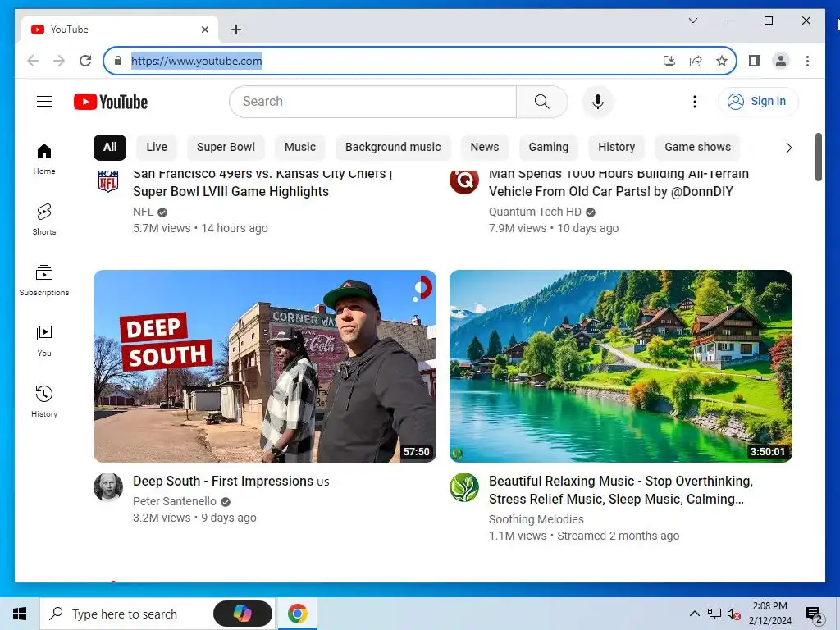Go back in Chrome
840x630 pixels.
point(33,61)
